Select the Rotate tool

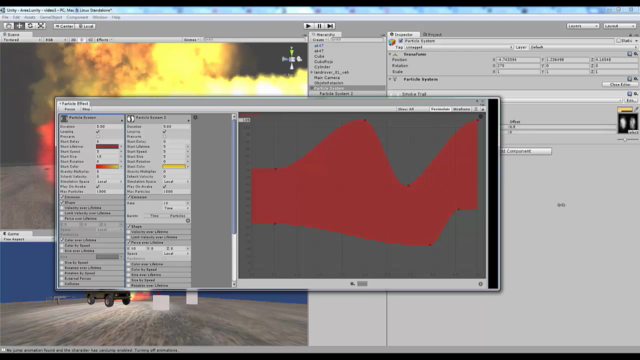30,26
